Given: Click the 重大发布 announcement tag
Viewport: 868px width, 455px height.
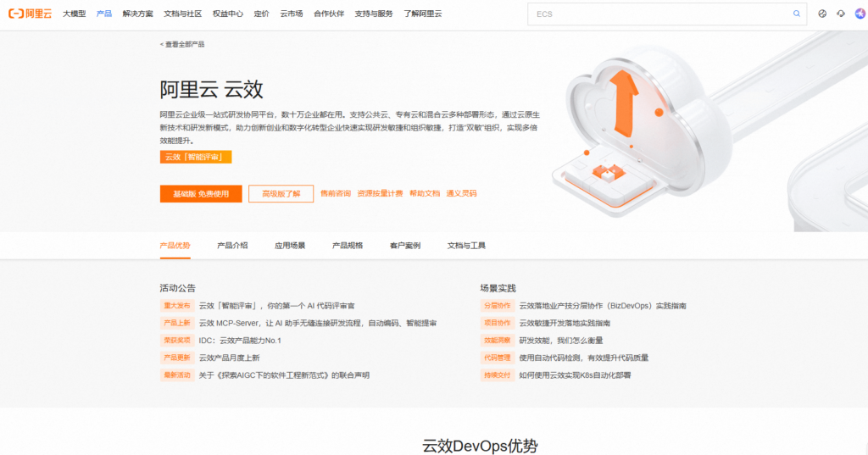Looking at the screenshot, I should tap(177, 306).
